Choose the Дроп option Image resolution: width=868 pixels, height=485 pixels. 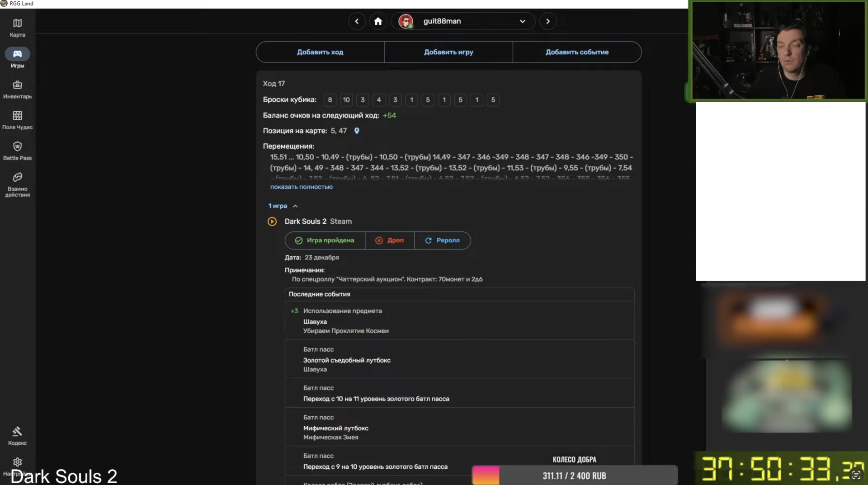[x=390, y=240]
